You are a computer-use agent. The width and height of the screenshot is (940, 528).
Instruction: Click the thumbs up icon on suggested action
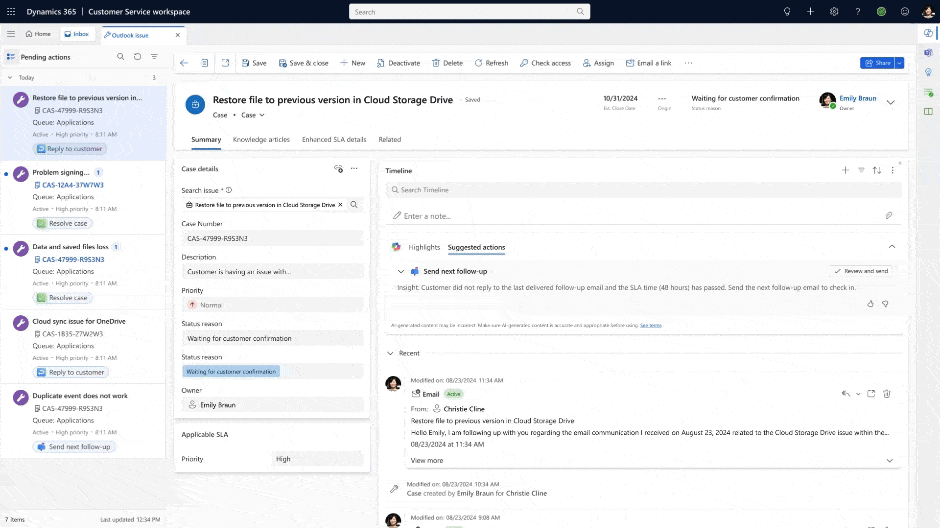(870, 303)
